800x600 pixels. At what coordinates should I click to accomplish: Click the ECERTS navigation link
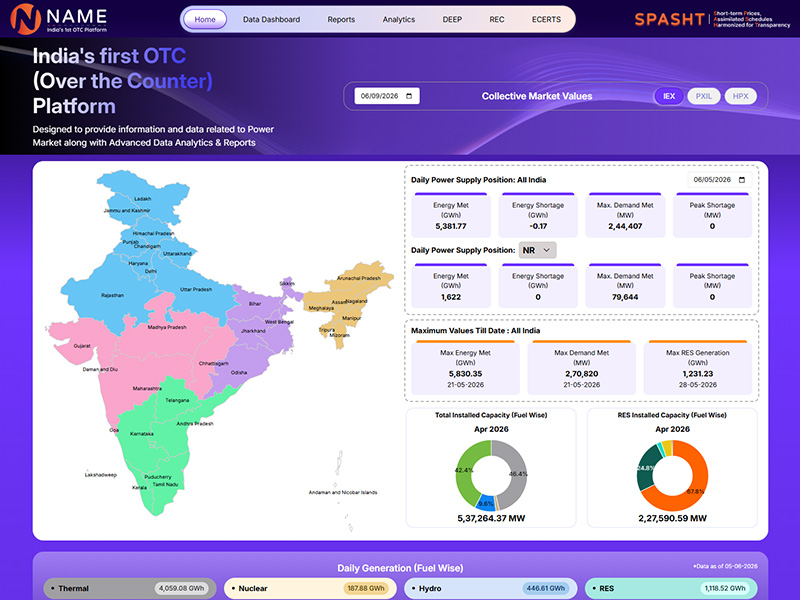point(546,19)
